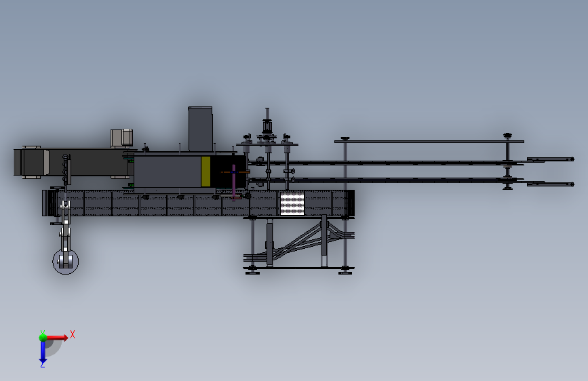Screen dimensions: 588x381
Task: Select the white perforated tray on the conveyor
Action: tap(292, 203)
